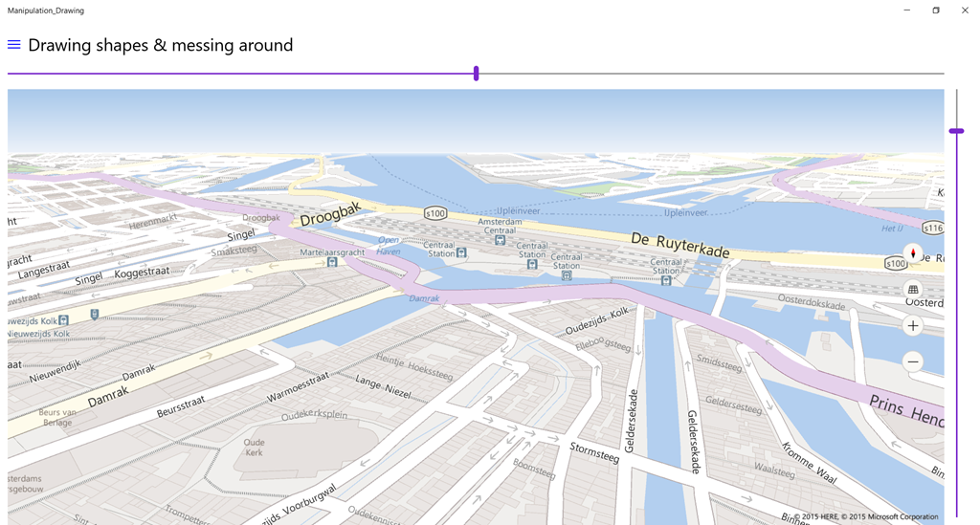
Task: Click the Kromme Waal street label
Action: pos(809,463)
